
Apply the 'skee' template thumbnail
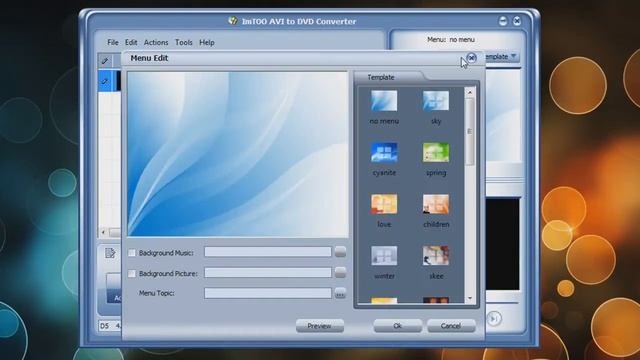coord(436,256)
